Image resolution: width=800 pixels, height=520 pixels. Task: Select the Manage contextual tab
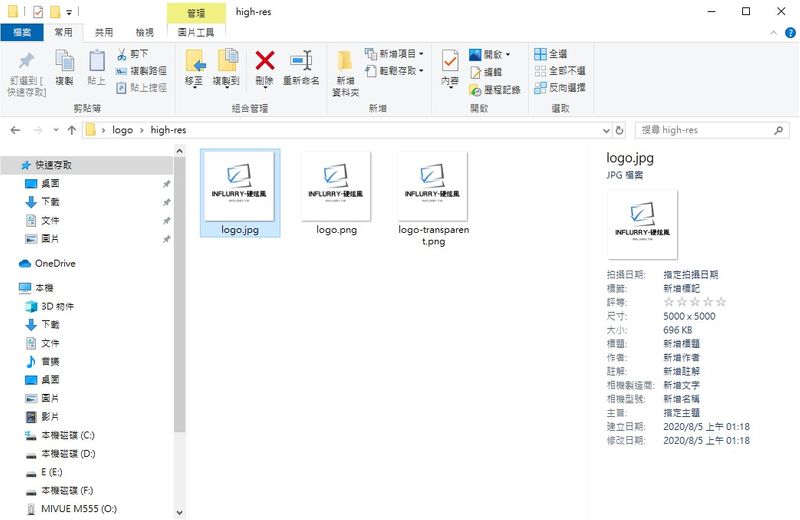(x=196, y=13)
